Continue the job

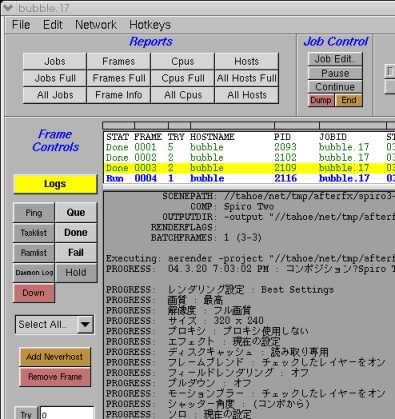point(335,87)
